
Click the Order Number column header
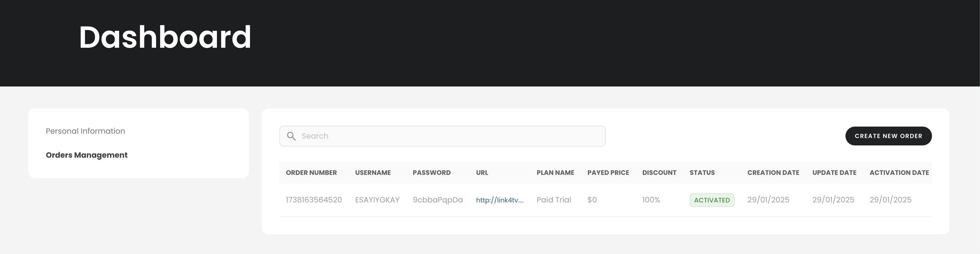[311, 173]
